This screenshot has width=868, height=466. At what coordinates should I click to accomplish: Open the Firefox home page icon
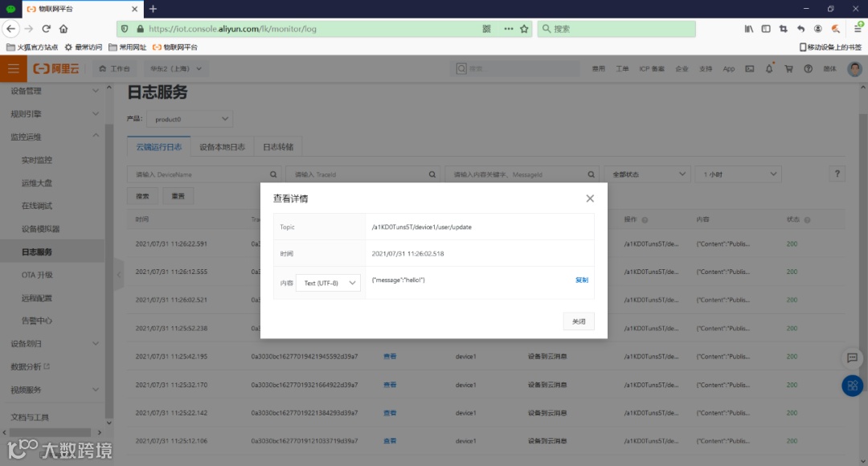click(x=63, y=29)
